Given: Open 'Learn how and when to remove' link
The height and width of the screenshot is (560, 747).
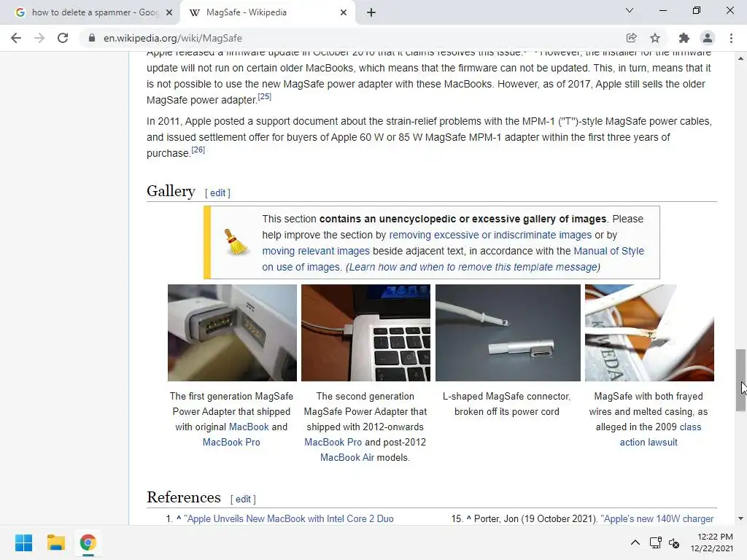Looking at the screenshot, I should tap(473, 267).
